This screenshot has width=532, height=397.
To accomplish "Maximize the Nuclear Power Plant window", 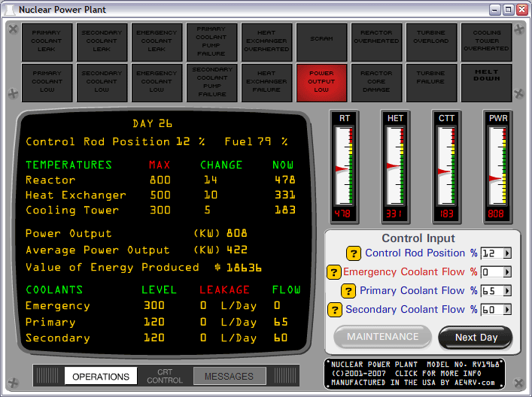I will (x=508, y=10).
